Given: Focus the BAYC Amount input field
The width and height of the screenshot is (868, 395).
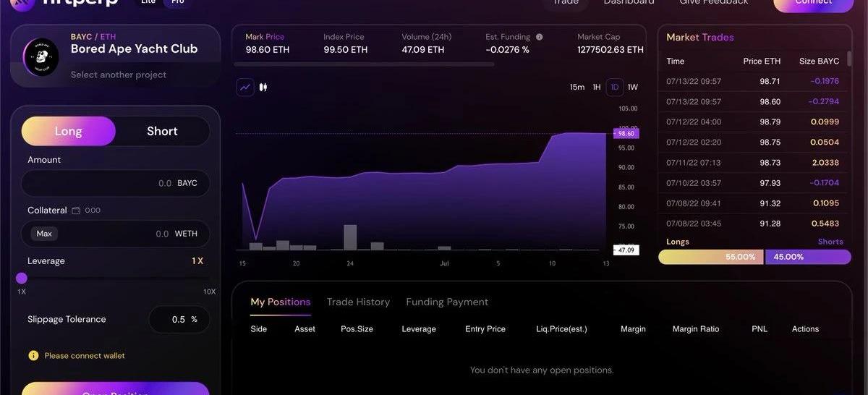Looking at the screenshot, I should [x=116, y=184].
